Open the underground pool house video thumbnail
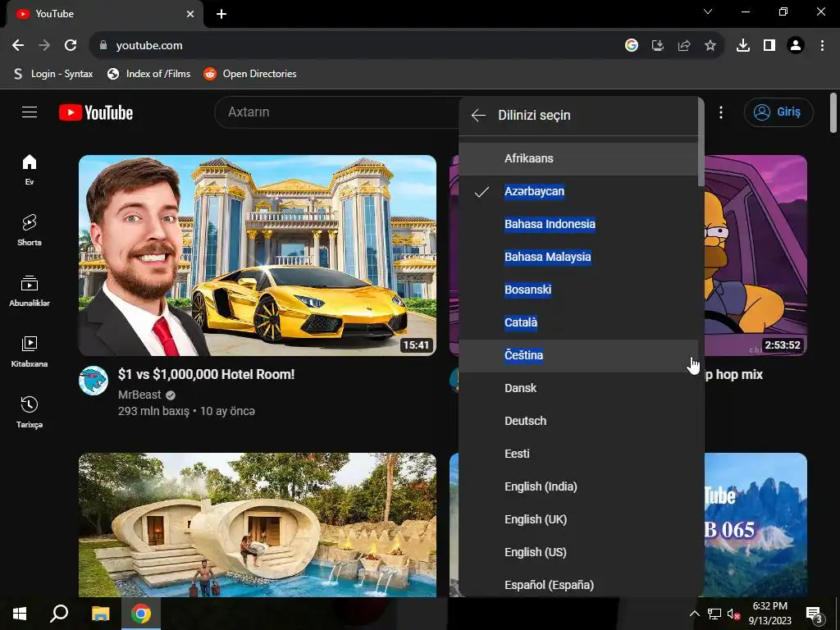 [257, 525]
